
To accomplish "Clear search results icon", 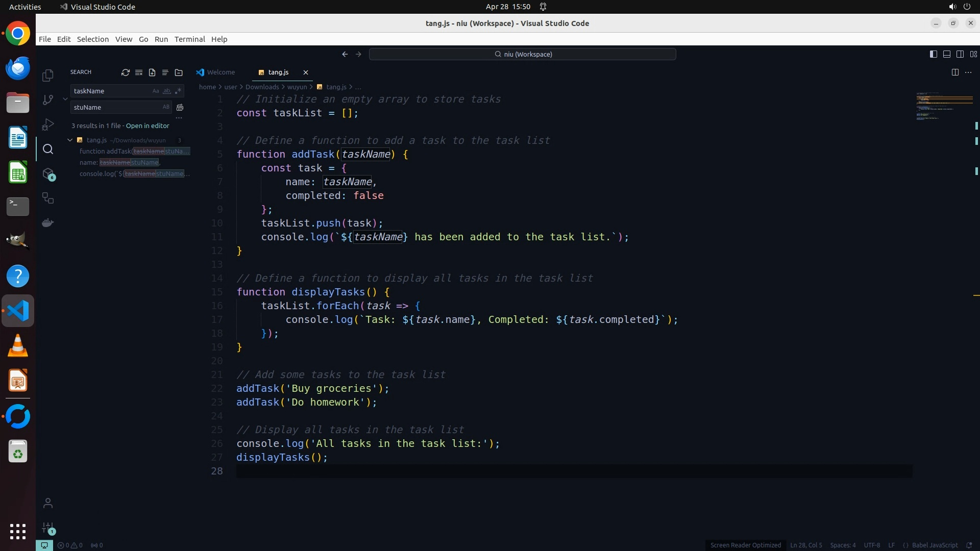I will (139, 72).
